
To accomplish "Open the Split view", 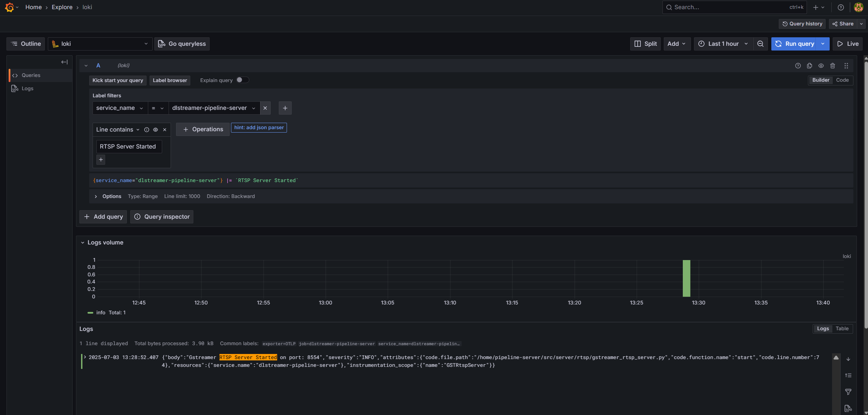I will [645, 44].
